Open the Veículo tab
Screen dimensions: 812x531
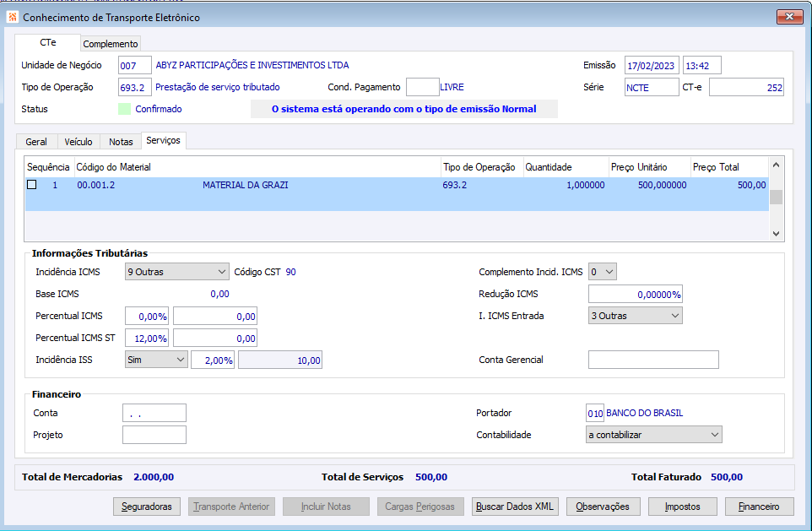[78, 142]
